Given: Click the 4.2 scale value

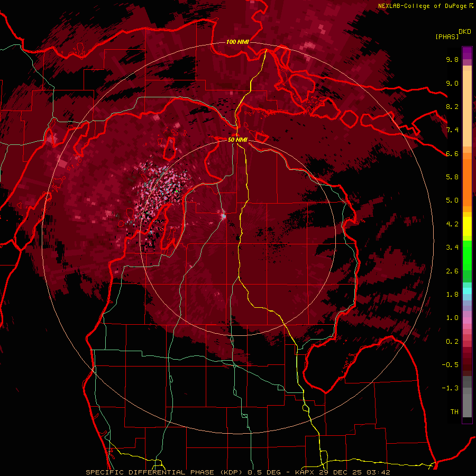Looking at the screenshot, I should (452, 224).
